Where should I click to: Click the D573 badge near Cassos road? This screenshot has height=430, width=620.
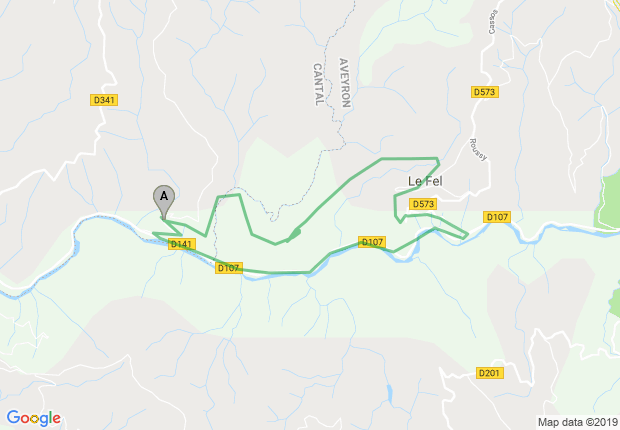point(484,92)
